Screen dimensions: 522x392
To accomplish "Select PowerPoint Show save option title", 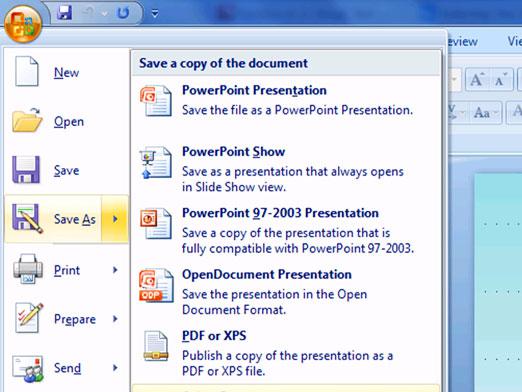I will (x=233, y=152).
